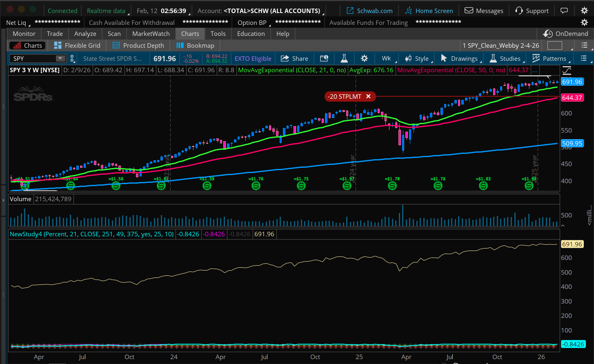Click the flask Edit Studies icon
Viewport: 594px width, 364px height.
(344, 58)
